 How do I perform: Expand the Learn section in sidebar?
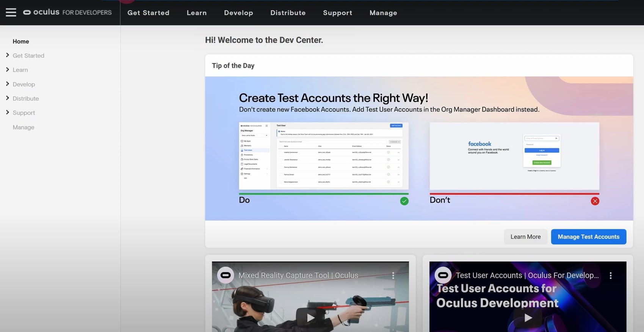[8, 70]
